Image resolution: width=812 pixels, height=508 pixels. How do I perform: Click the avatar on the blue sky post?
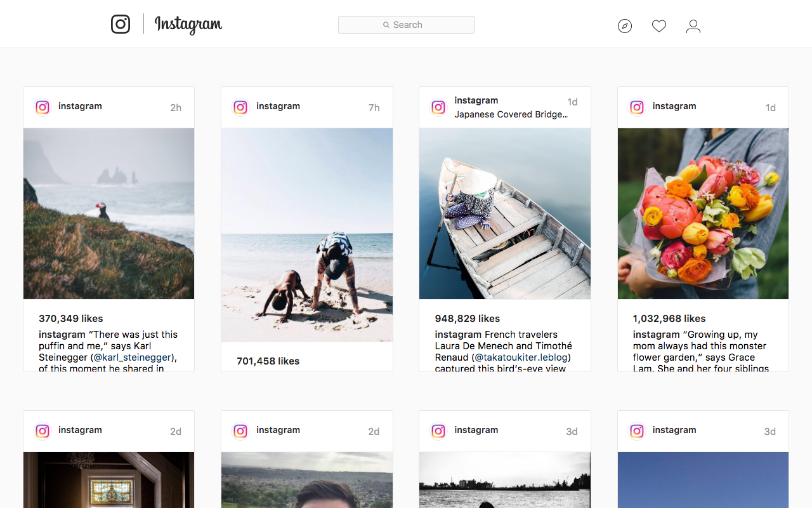(636, 431)
